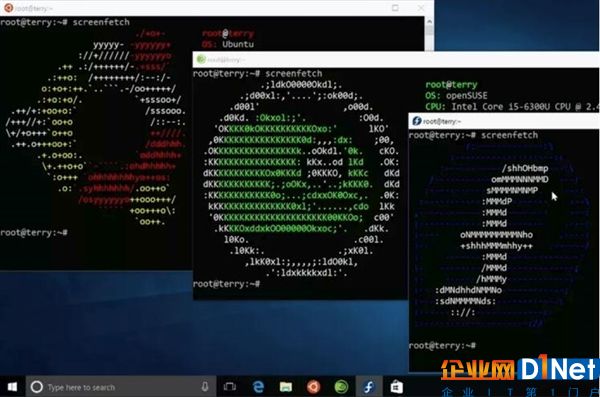Screen dimensions: 600x397
Task: Switch to Fedora terminal via taskbar
Action: coord(369,387)
